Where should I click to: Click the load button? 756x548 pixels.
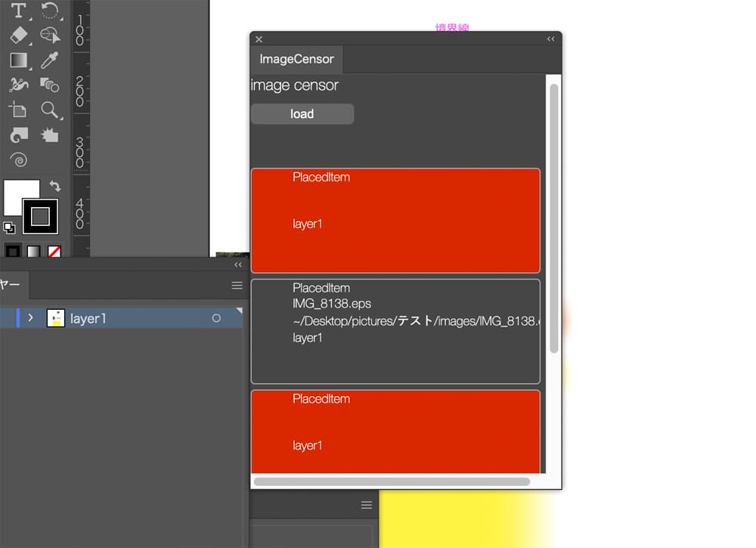pos(302,114)
